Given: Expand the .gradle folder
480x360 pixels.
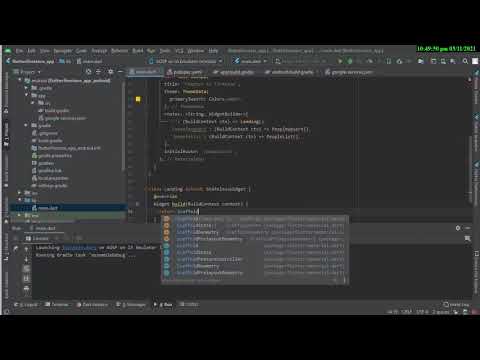Looking at the screenshot, I should point(26,88).
